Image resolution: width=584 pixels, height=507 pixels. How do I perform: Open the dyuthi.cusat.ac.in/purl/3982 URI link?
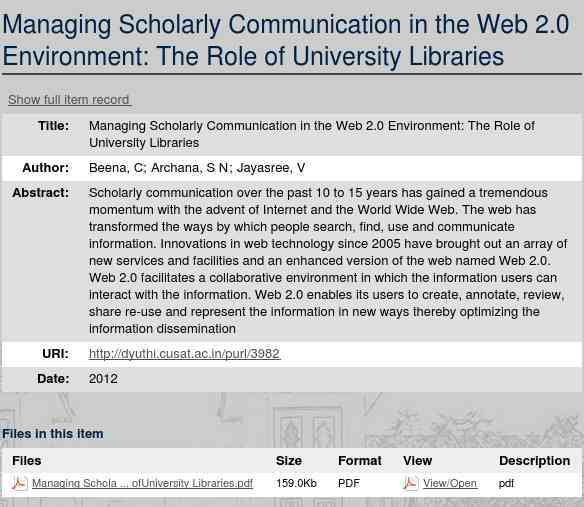click(184, 354)
